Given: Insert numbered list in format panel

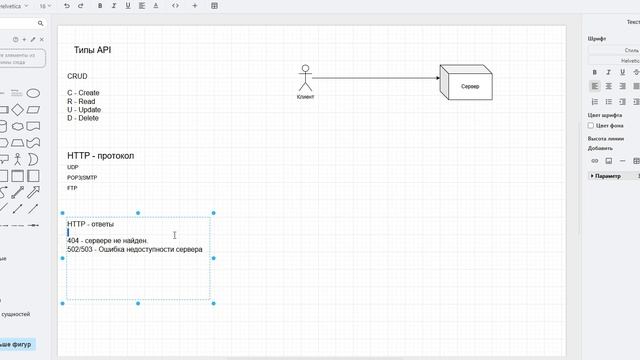Looking at the screenshot, I should click(595, 102).
